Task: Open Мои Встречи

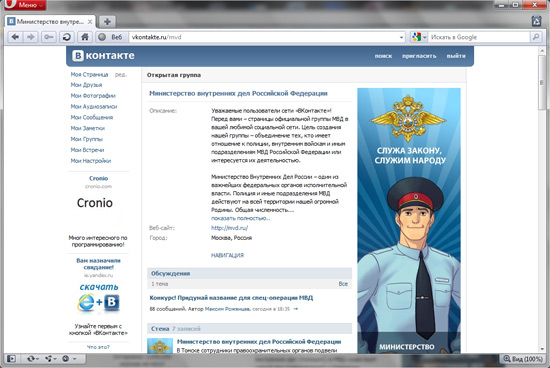Action: (87, 150)
